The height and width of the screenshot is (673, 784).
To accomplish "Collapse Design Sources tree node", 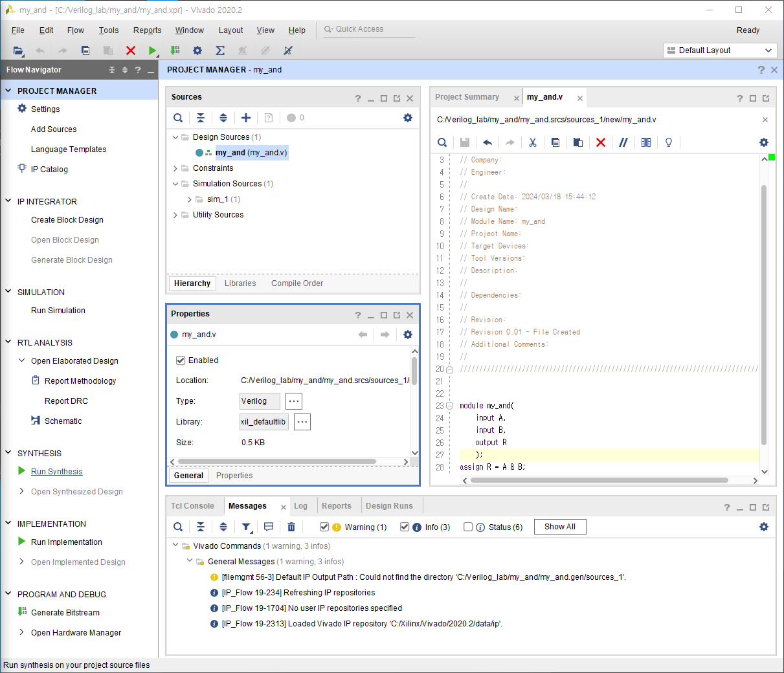I will click(175, 137).
